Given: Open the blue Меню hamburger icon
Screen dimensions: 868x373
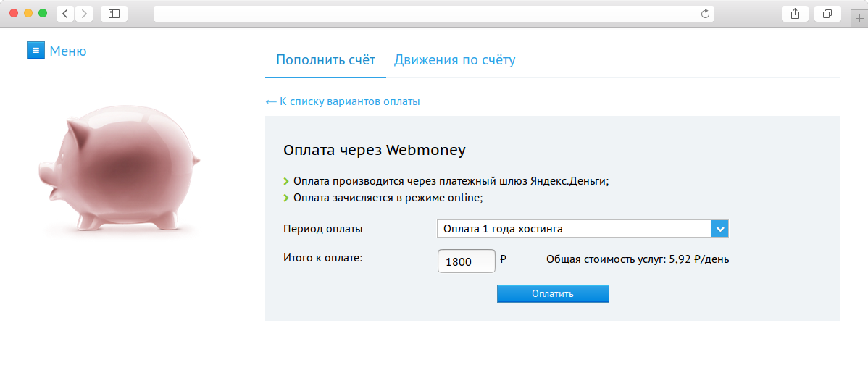Looking at the screenshot, I should (36, 51).
